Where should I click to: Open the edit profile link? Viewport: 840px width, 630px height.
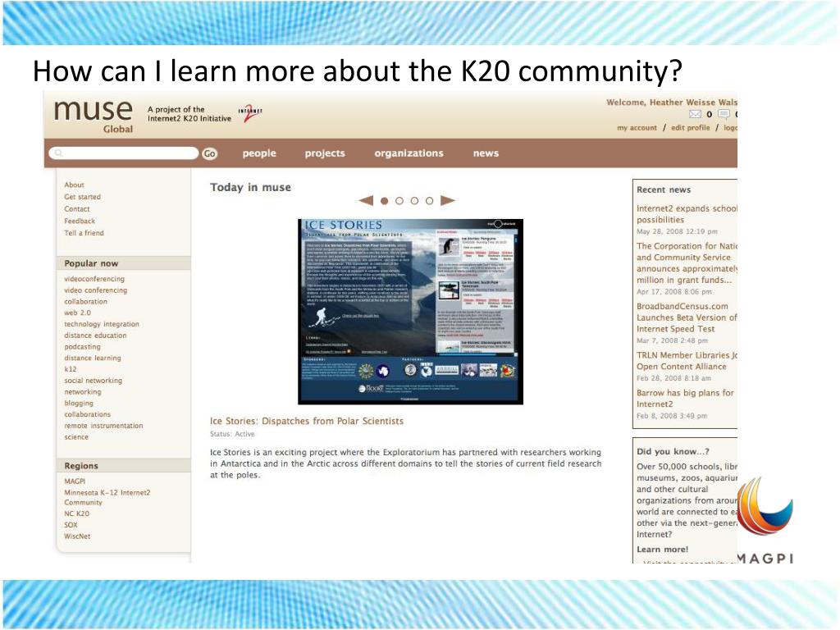pos(690,128)
